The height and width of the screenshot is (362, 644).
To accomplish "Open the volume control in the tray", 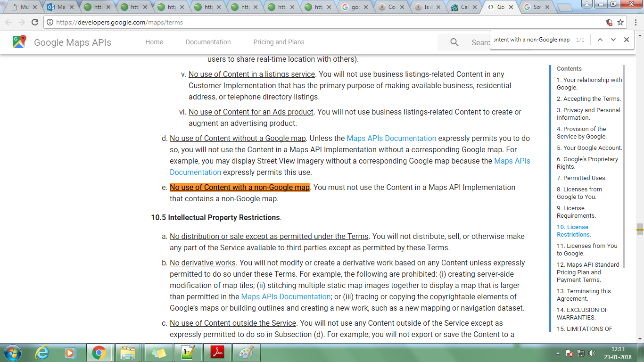I will (592, 353).
